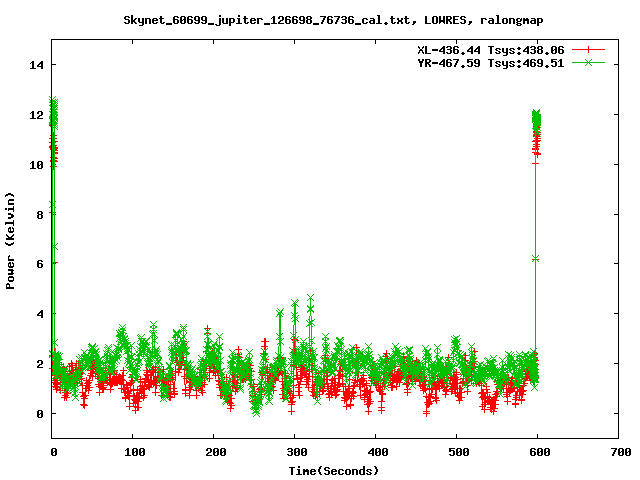Image resolution: width=640 pixels, height=480 pixels.
Task: Click the y-axis tick label 2
Action: 40,364
